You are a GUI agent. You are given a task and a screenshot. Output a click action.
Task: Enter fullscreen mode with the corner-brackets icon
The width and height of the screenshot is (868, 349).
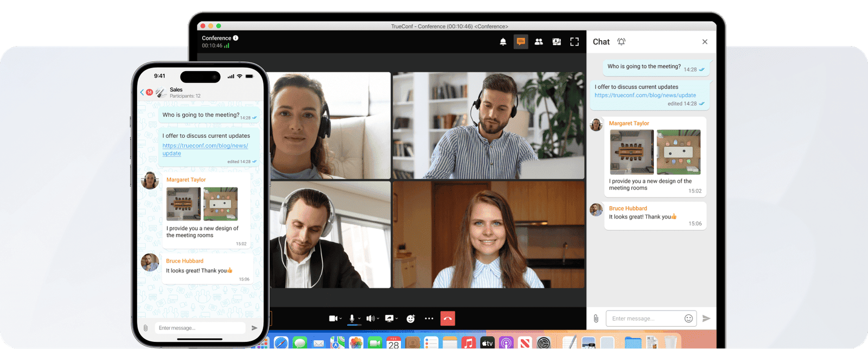(x=575, y=42)
